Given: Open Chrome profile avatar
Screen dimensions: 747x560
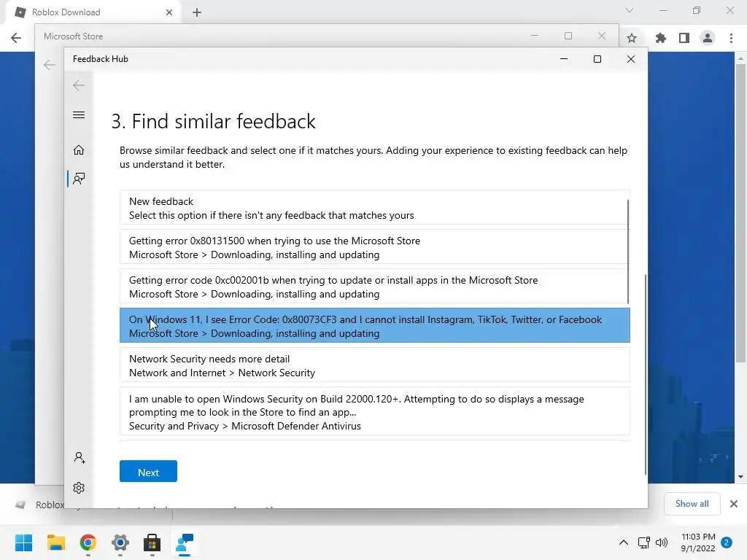Looking at the screenshot, I should (x=708, y=38).
